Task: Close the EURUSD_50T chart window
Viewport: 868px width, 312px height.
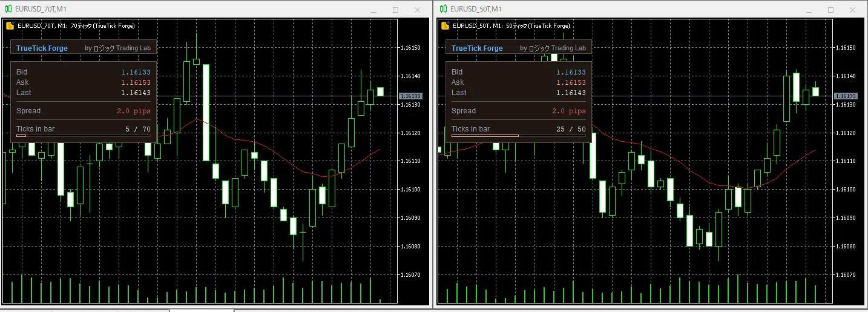Action: (852, 10)
